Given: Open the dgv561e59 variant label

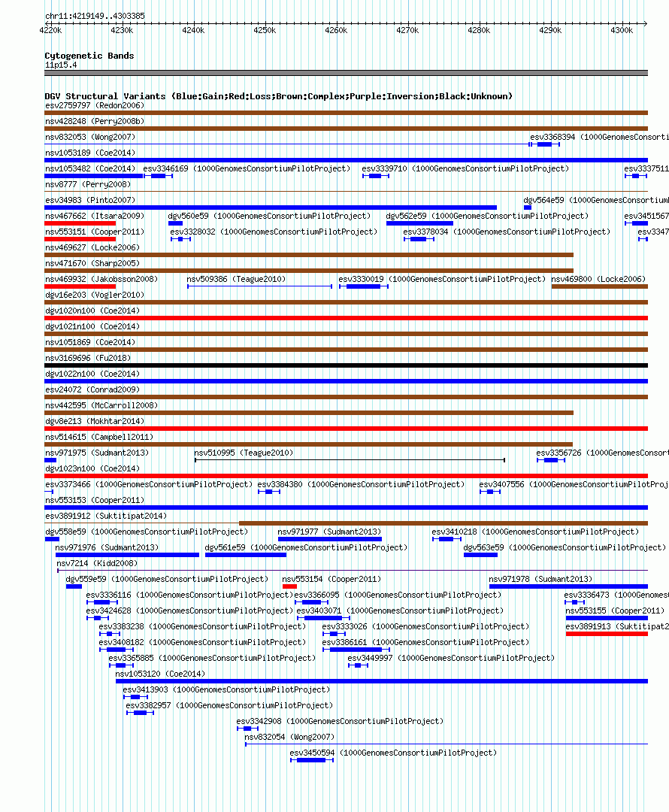Looking at the screenshot, I should (306, 548).
